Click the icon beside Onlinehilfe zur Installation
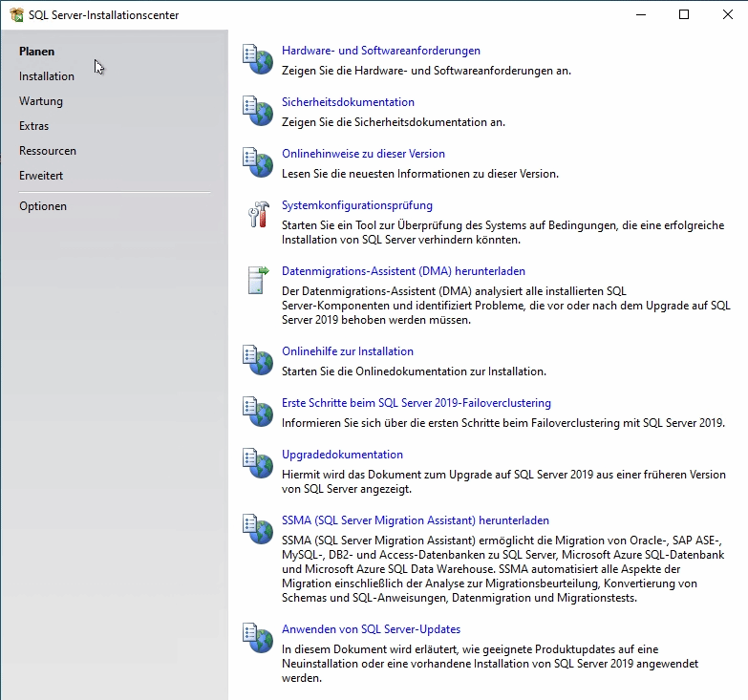 click(258, 360)
